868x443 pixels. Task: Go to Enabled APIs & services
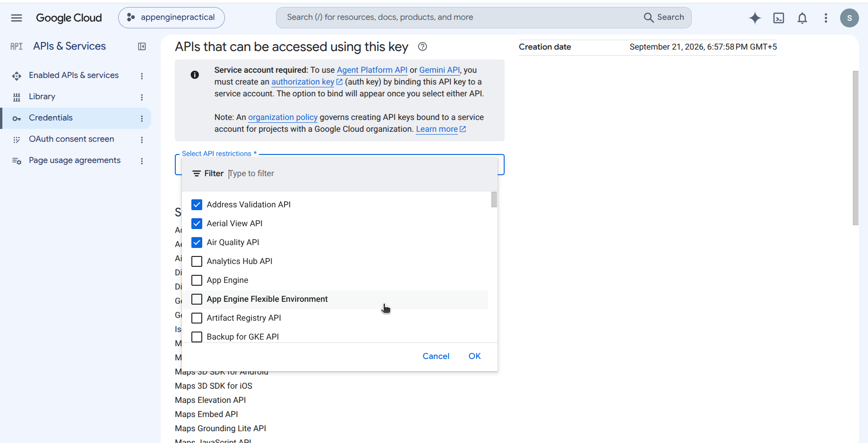pyautogui.click(x=74, y=75)
